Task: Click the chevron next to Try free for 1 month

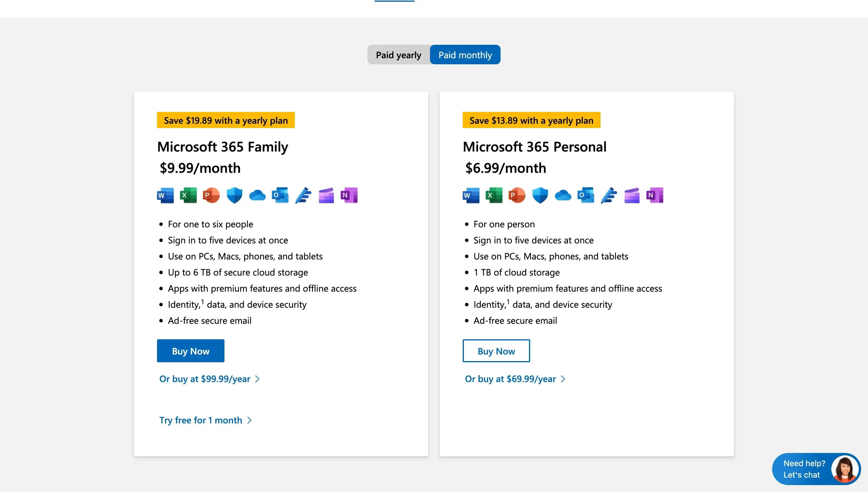Action: tap(249, 420)
